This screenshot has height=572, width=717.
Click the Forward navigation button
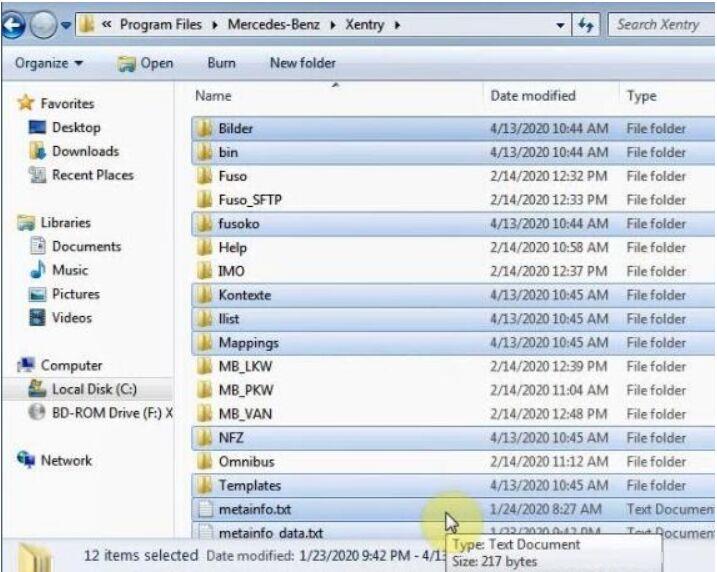tap(43, 24)
